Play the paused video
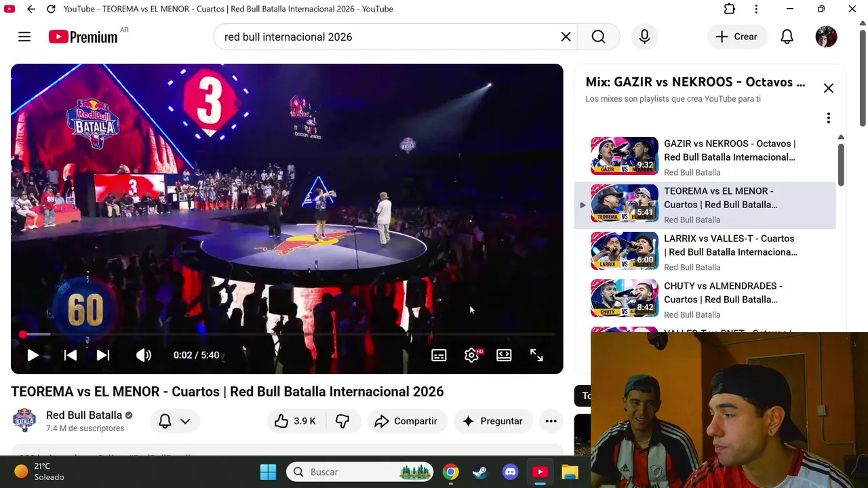The image size is (868, 488). (x=33, y=355)
